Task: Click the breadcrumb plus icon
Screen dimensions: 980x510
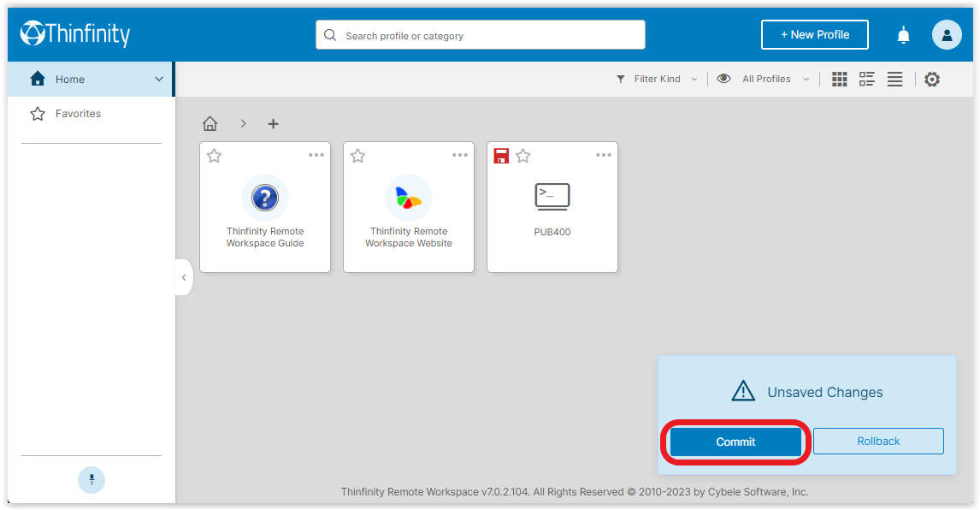Action: click(273, 124)
